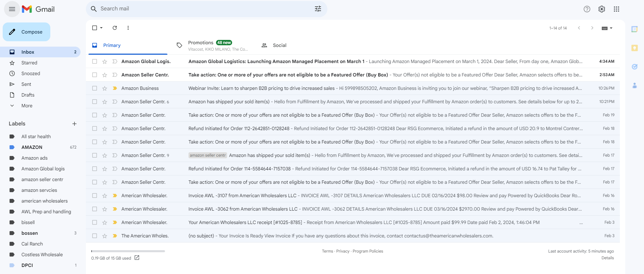Show search options filter icon

318,9
